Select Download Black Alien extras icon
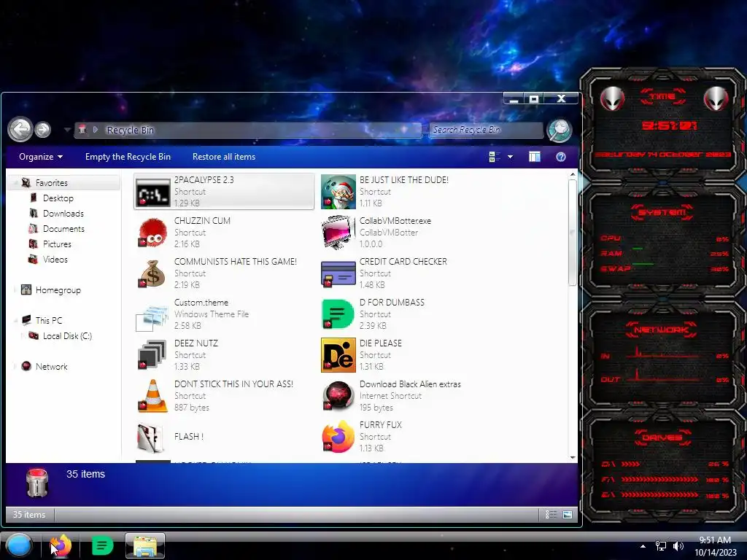Screen dimensions: 747x560 click(338, 396)
